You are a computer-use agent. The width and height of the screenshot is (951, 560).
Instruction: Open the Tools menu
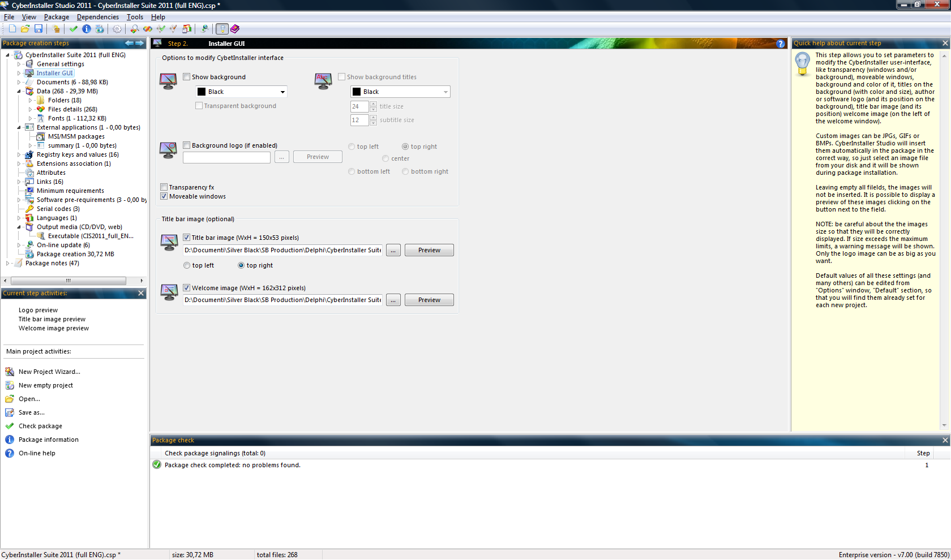click(135, 17)
